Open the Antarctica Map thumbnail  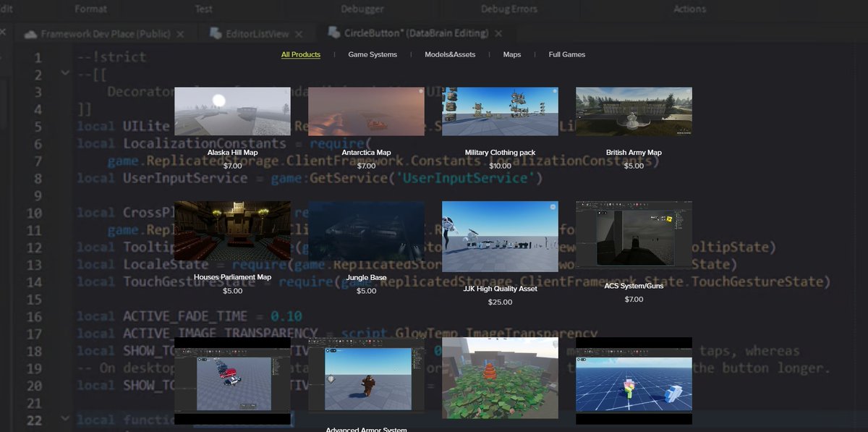(x=366, y=111)
